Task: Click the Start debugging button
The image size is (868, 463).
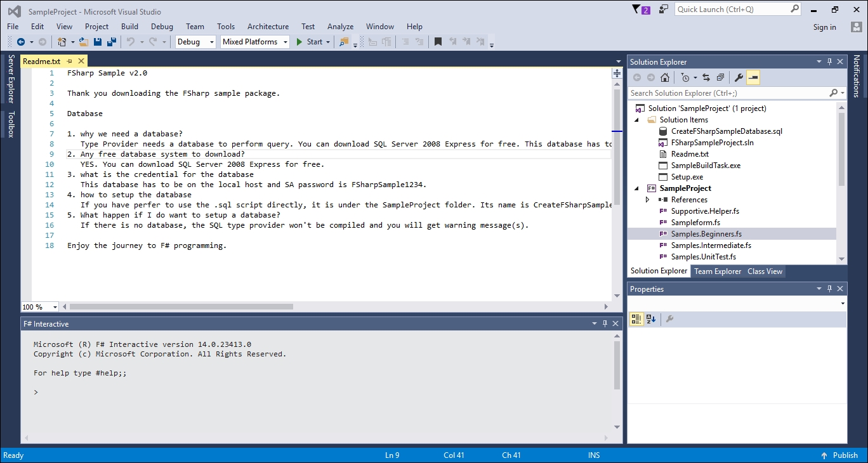Action: 310,42
